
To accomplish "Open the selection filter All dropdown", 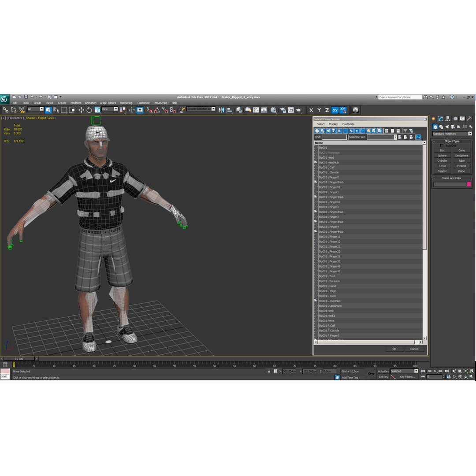I will pos(36,109).
